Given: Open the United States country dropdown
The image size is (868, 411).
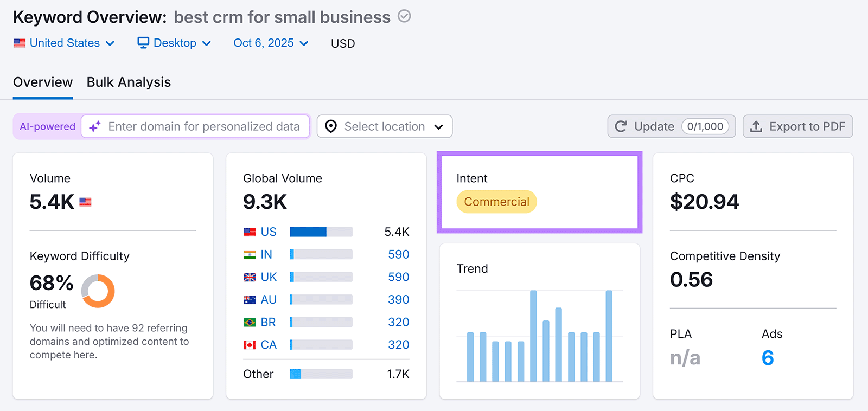Looking at the screenshot, I should pyautogui.click(x=64, y=43).
